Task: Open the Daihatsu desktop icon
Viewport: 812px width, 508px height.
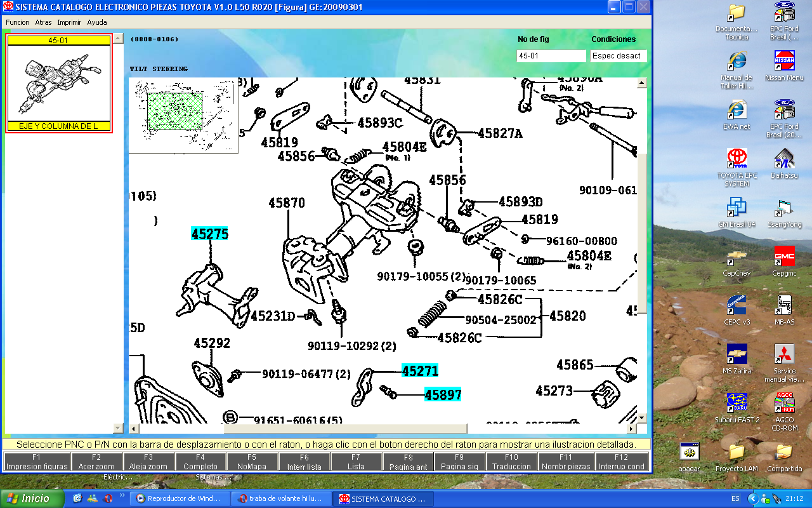Action: click(x=784, y=159)
